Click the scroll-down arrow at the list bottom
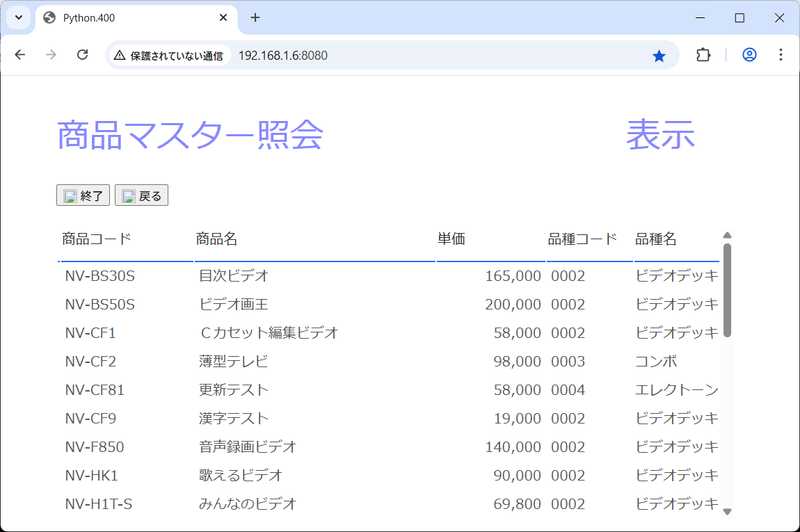 click(x=728, y=511)
